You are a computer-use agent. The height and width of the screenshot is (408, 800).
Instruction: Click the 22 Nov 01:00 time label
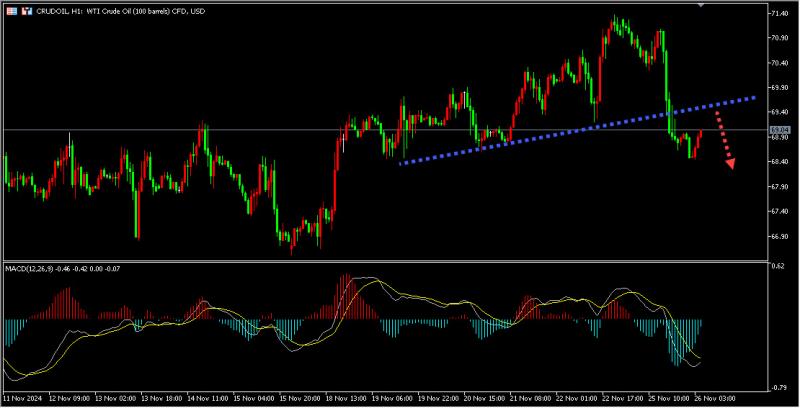tap(576, 398)
